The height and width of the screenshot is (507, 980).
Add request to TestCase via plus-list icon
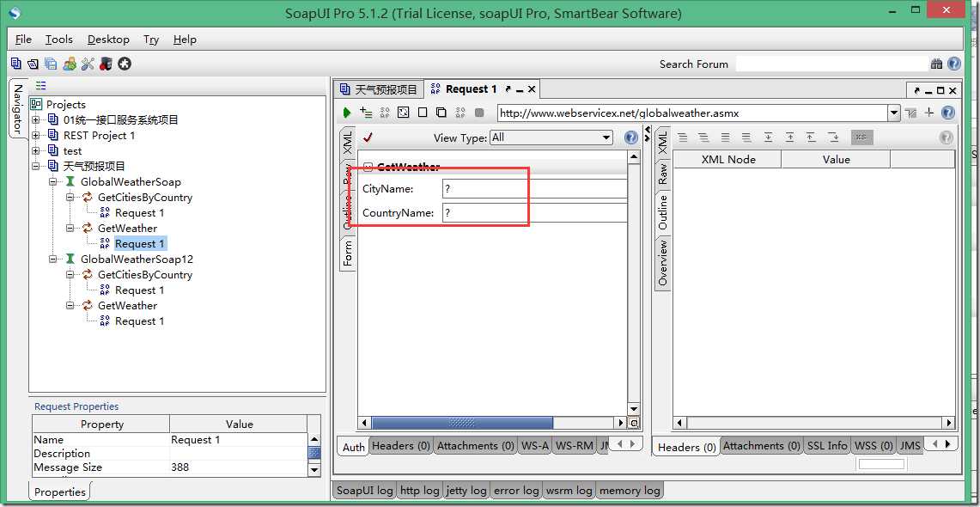coord(366,113)
